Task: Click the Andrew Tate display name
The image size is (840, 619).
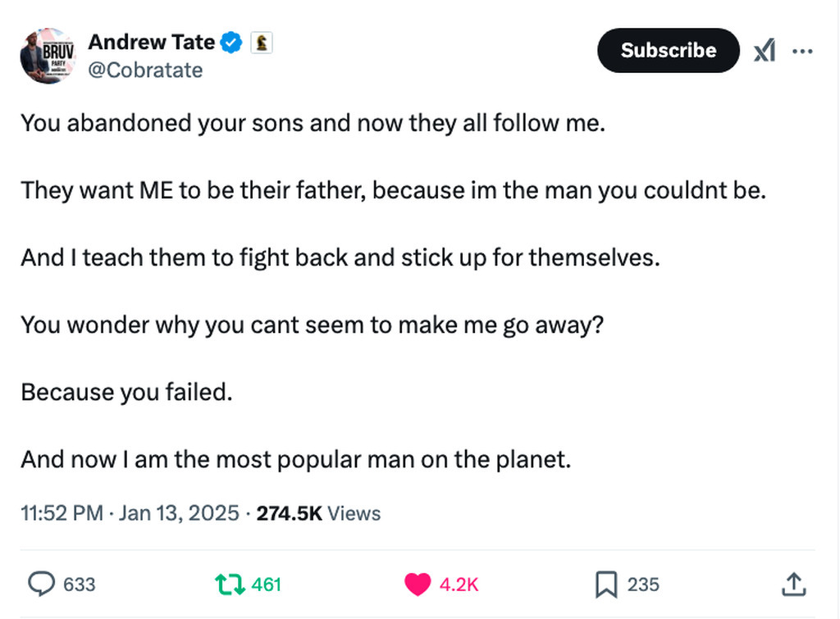Action: [x=151, y=42]
